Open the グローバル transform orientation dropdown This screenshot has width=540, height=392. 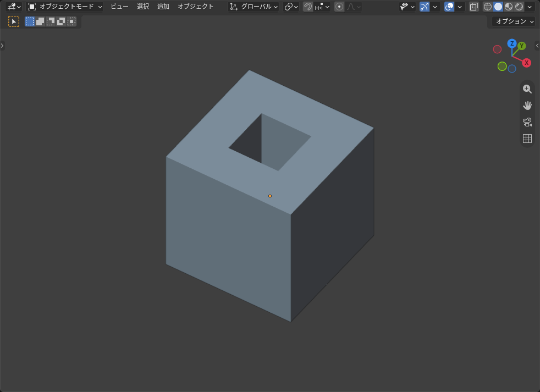click(253, 7)
